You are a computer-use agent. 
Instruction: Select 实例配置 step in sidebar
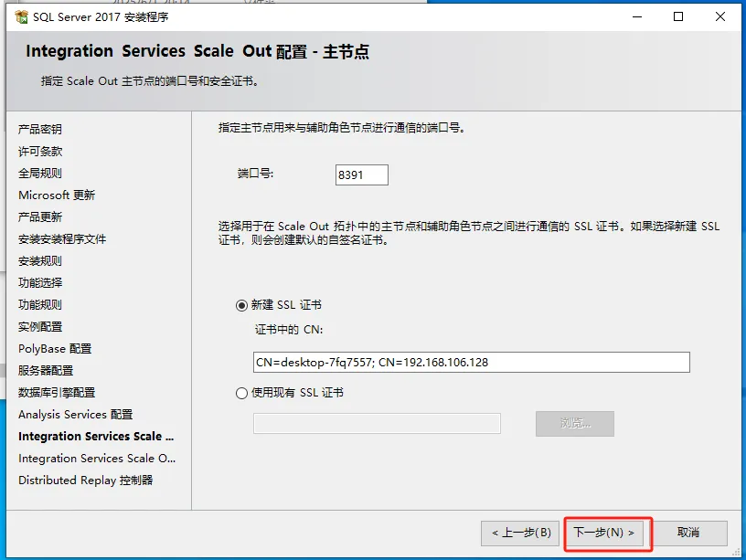point(40,326)
